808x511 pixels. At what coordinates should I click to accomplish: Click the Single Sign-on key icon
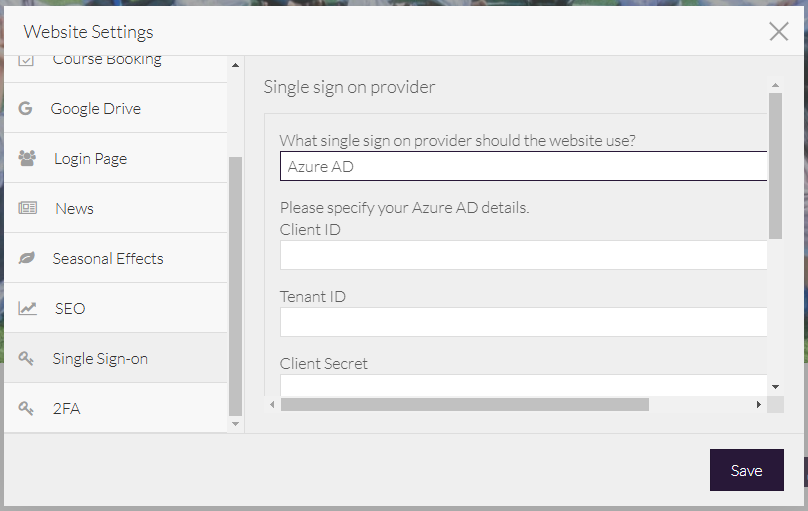pyautogui.click(x=27, y=358)
